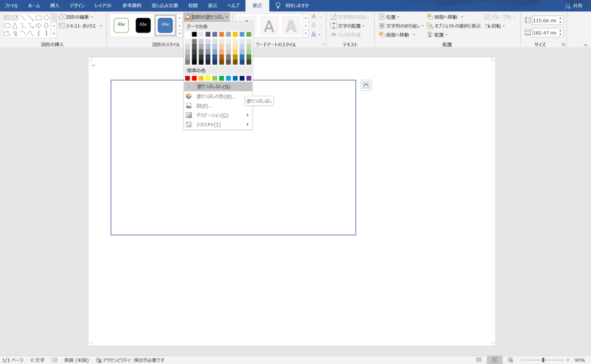
Task: Switch to the ホーム tab
Action: click(x=34, y=5)
